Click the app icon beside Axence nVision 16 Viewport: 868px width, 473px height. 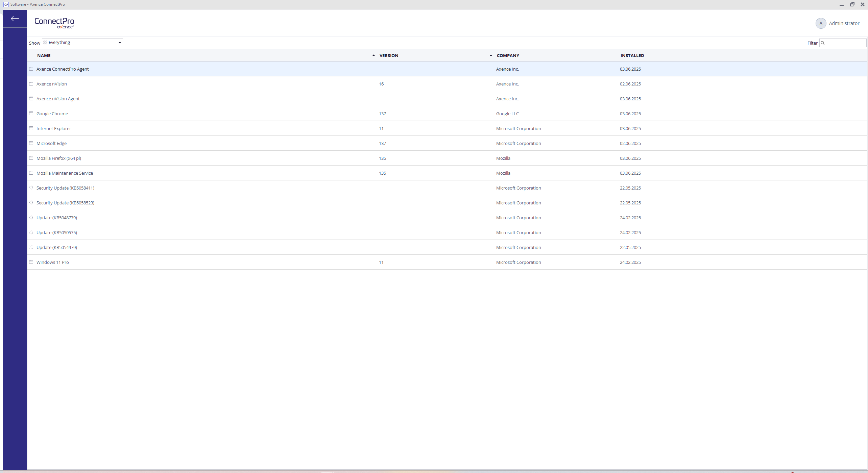31,84
